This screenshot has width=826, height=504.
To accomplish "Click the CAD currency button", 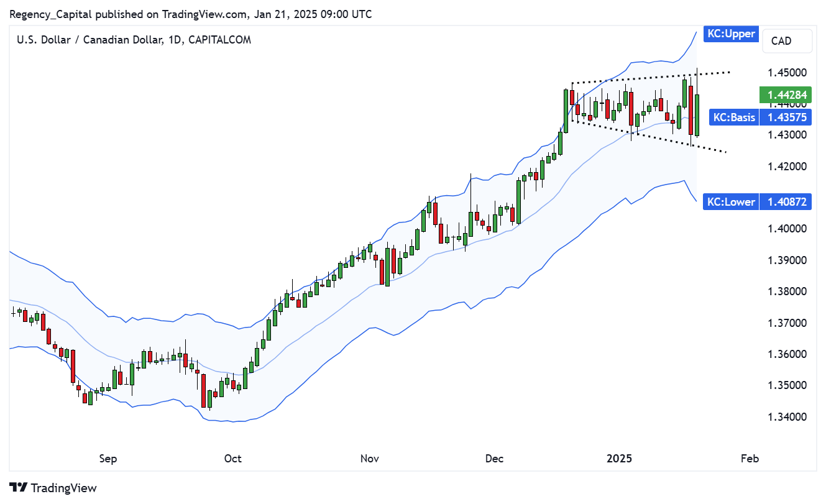I will pos(787,41).
